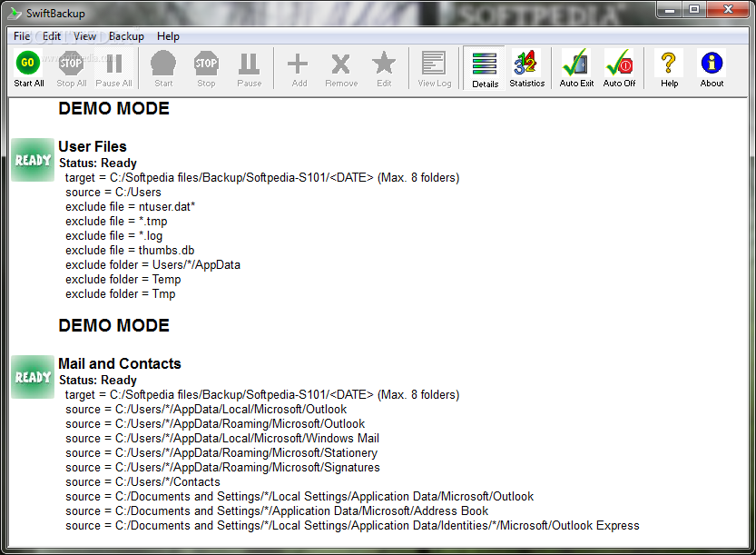Click the 'exclude file = *.tmp' line
756x555 pixels.
117,221
